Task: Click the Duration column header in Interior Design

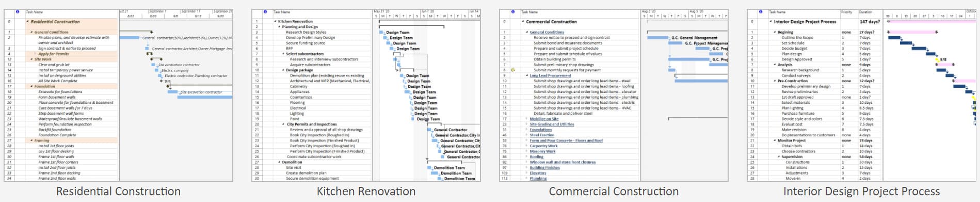Action: (x=865, y=12)
